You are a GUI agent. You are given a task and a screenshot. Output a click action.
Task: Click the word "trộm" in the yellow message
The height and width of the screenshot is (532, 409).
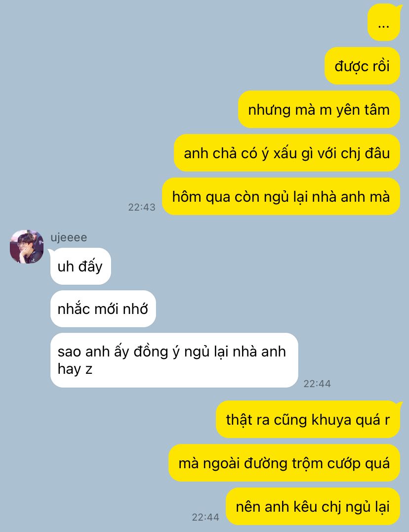pyautogui.click(x=309, y=463)
